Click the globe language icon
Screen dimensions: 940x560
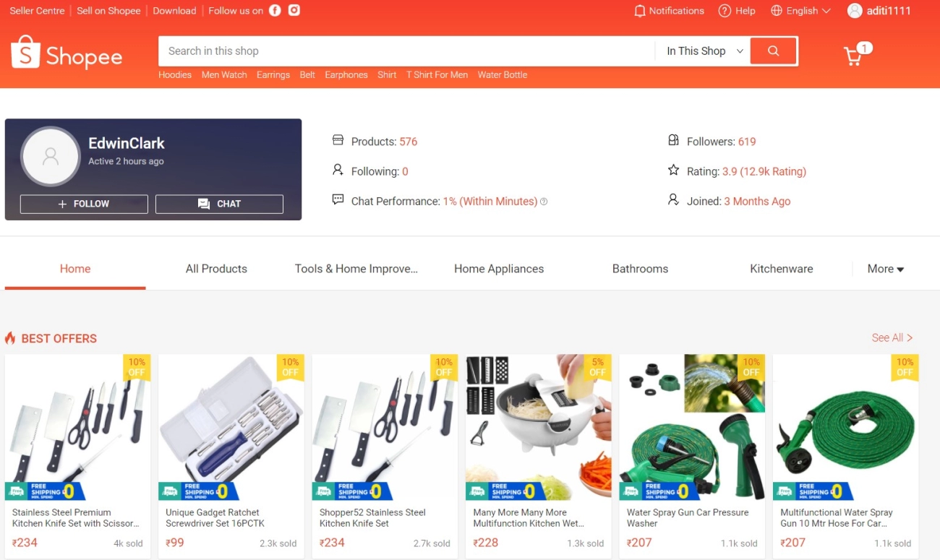tap(777, 11)
